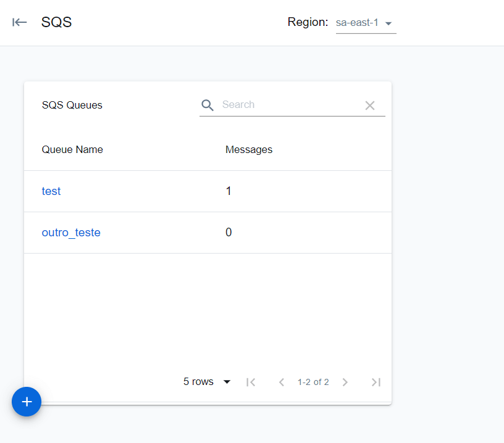
Task: Click the SQS application title
Action: click(x=57, y=22)
